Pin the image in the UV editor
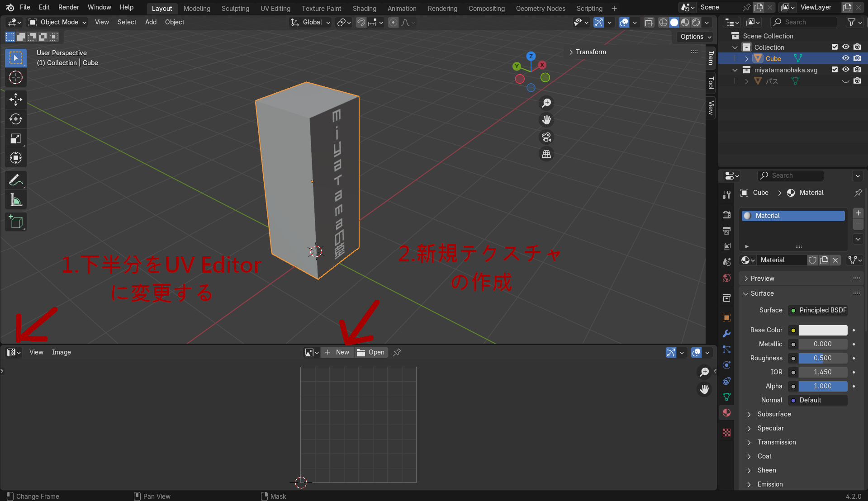 397,352
